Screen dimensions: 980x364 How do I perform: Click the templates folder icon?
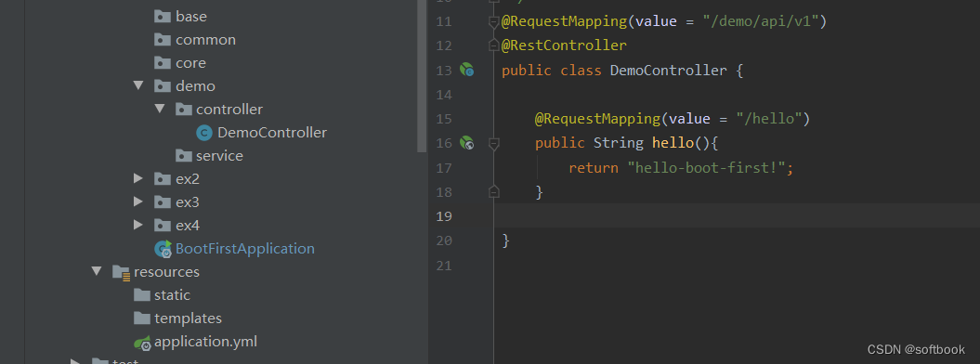coord(142,318)
